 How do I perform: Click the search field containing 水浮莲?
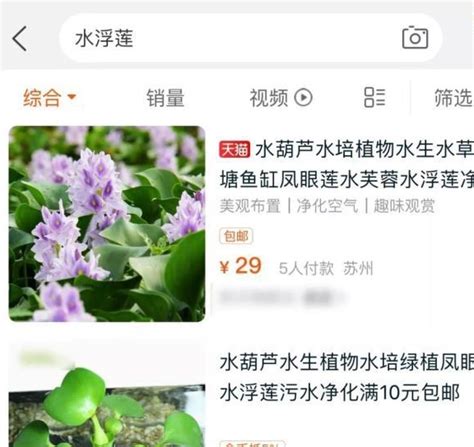click(250, 38)
